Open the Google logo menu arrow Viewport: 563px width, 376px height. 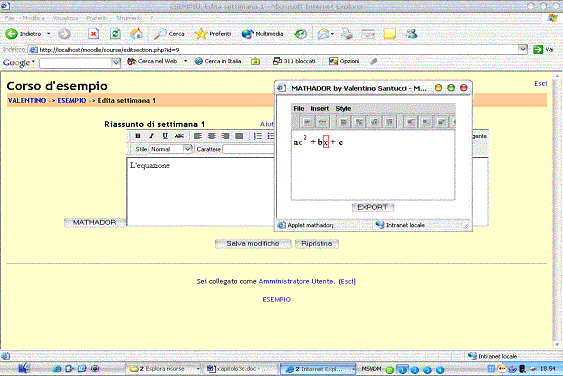coord(33,62)
